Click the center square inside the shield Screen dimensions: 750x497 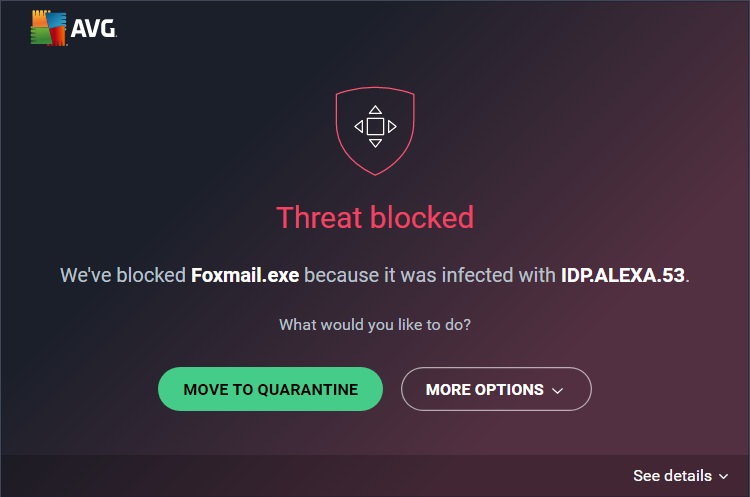[375, 127]
